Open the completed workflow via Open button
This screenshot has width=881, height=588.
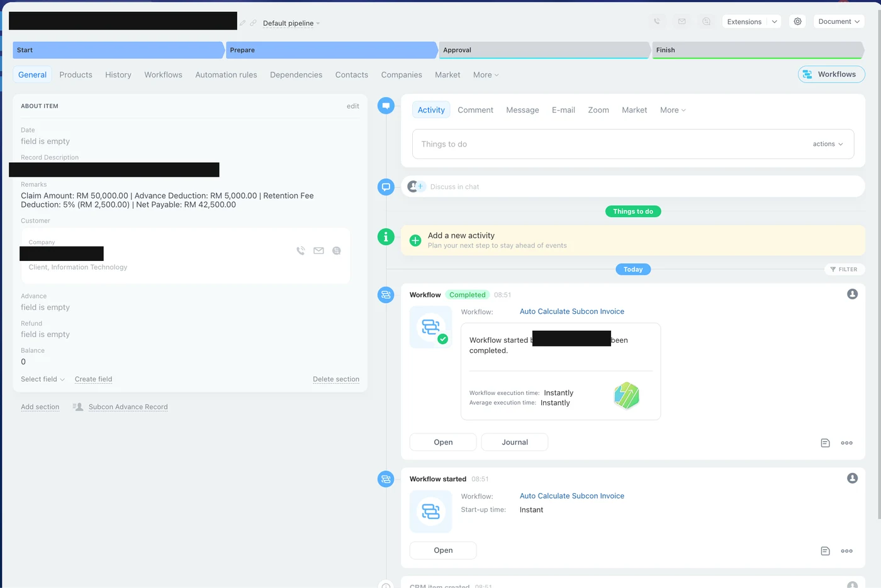(x=443, y=442)
